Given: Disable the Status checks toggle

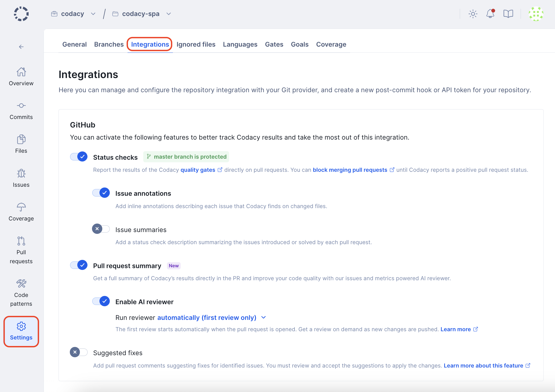Looking at the screenshot, I should coord(78,156).
